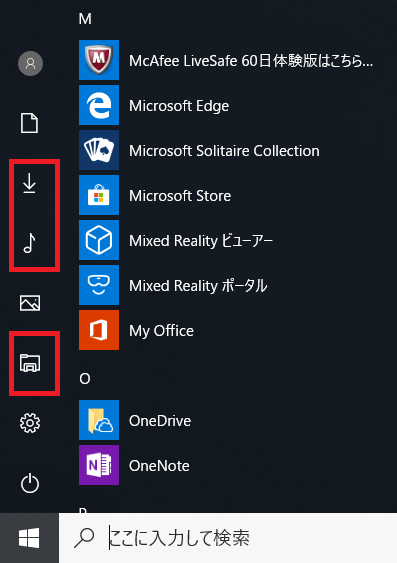Click the Windows Start logo button
Viewport: 397px width, 563px height.
29,538
